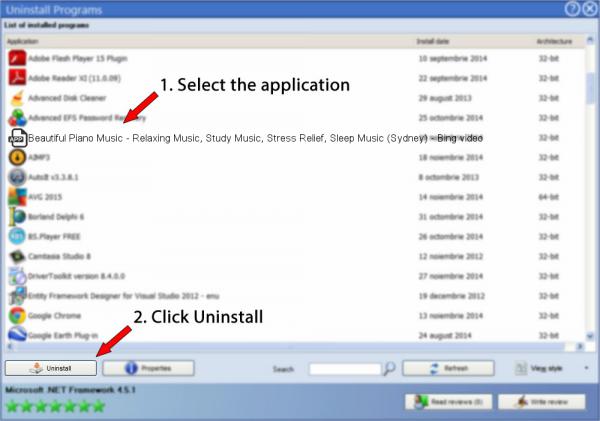The image size is (600, 421).
Task: Select 'Adobe Reader XI (11.0.09)' text
Action: pyautogui.click(x=74, y=78)
